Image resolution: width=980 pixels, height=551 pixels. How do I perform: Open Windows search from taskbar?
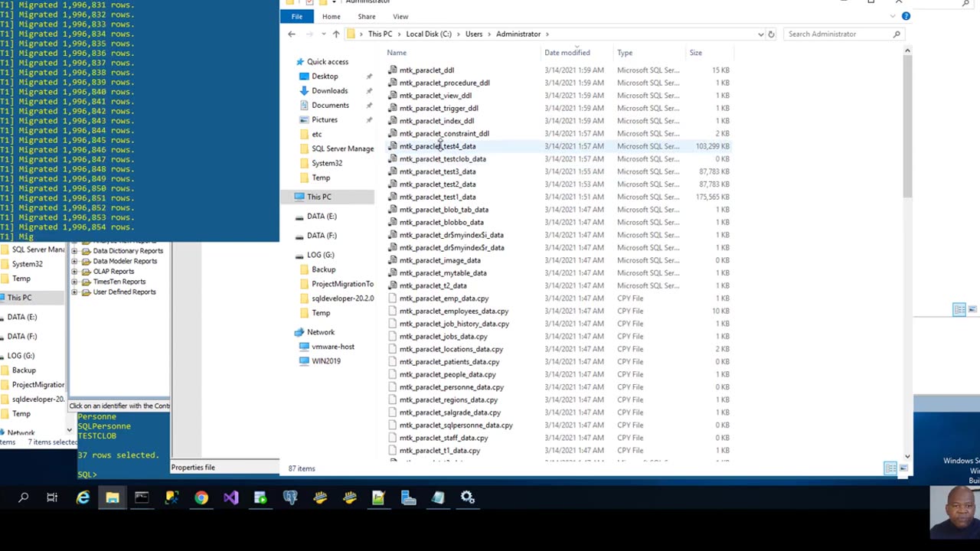point(23,498)
